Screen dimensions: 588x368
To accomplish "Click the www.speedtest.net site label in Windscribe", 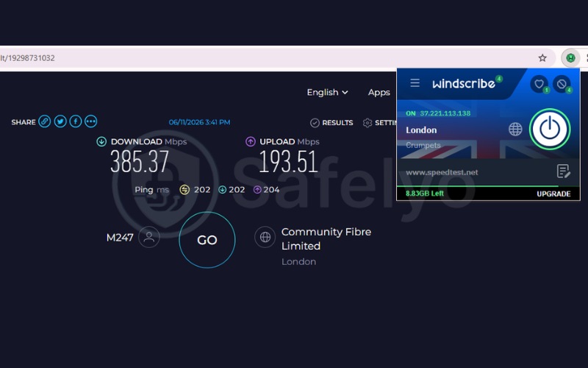I will [442, 172].
